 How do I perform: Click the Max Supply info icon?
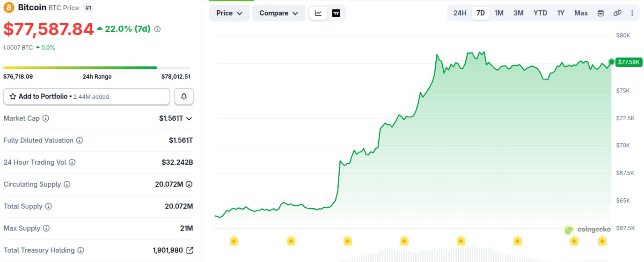(x=46, y=228)
